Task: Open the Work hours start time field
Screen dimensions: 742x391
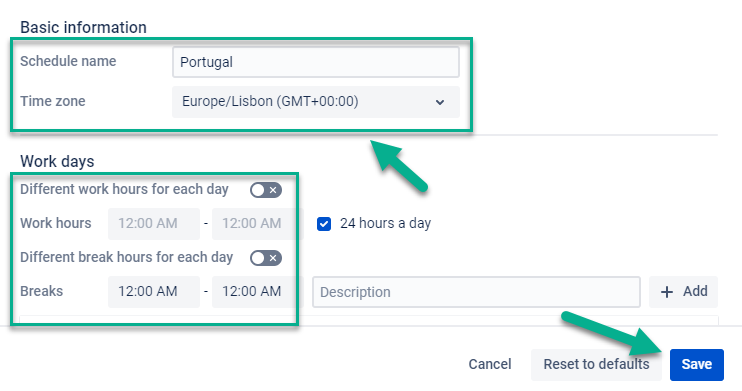Action: point(154,224)
